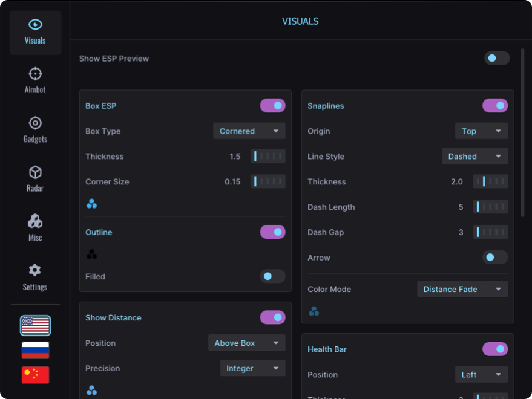The height and width of the screenshot is (399, 532).
Task: Select the Chinese flag language
Action: [35, 375]
